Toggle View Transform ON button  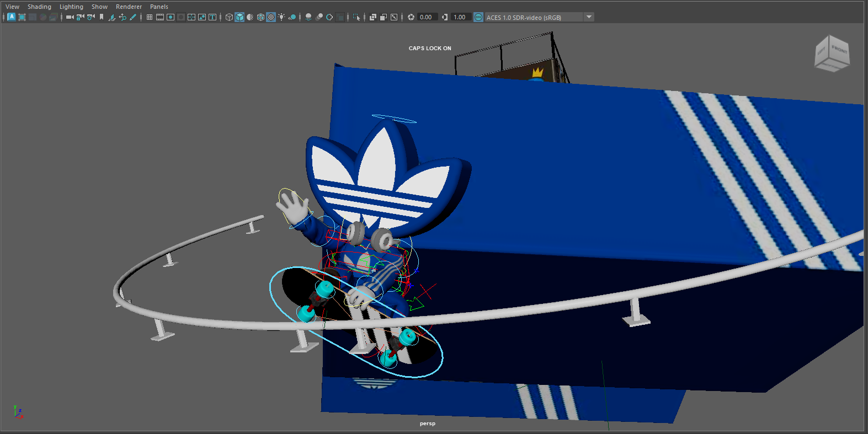478,17
